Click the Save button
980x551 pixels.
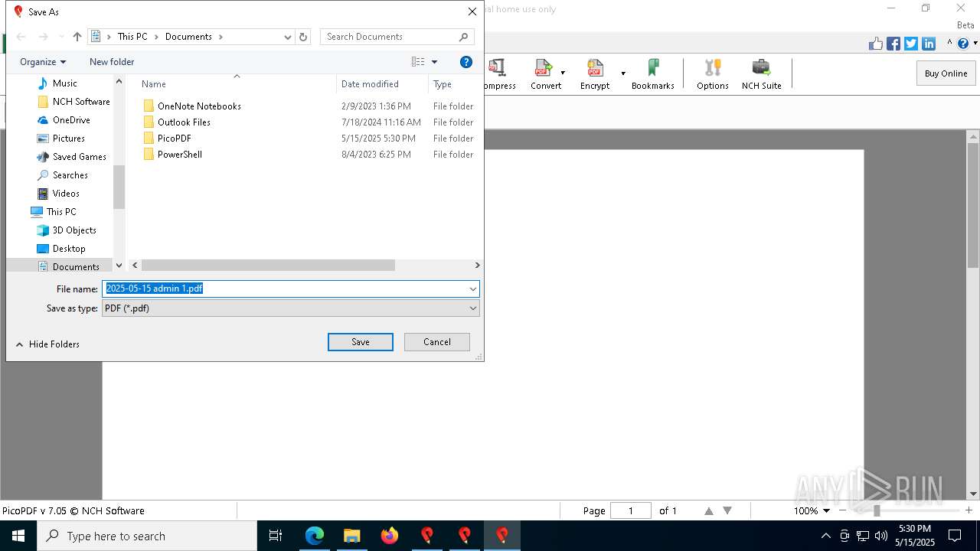coord(361,342)
